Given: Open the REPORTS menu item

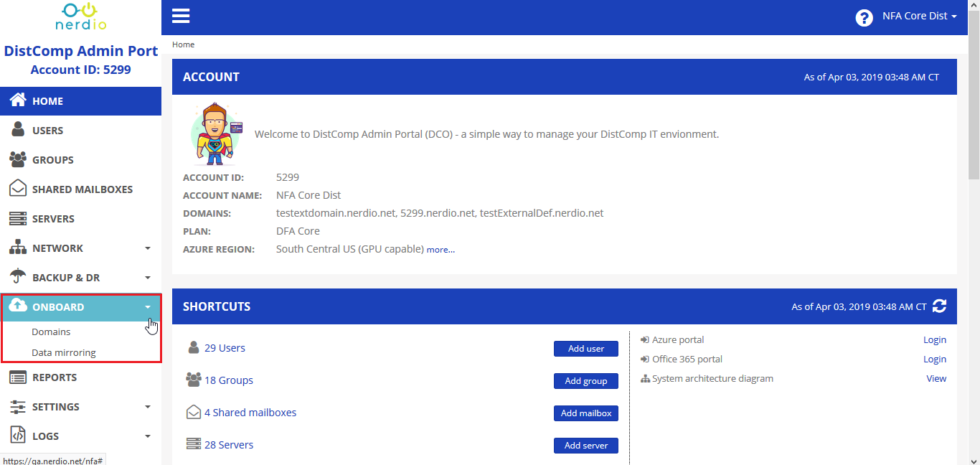Looking at the screenshot, I should (80, 377).
